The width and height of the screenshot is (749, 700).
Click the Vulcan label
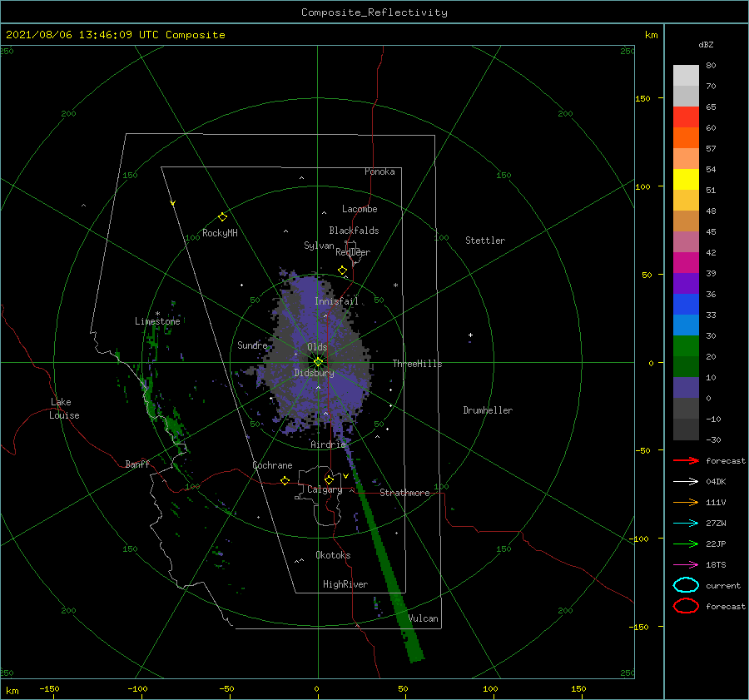(x=423, y=618)
